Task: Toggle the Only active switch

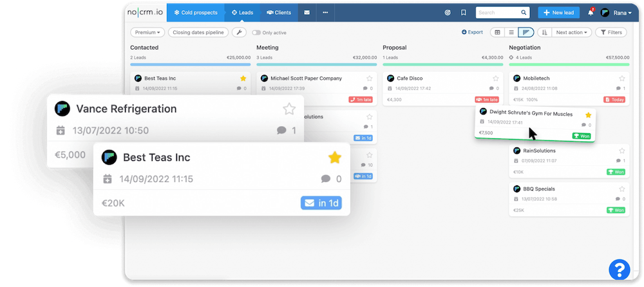Action: point(257,32)
